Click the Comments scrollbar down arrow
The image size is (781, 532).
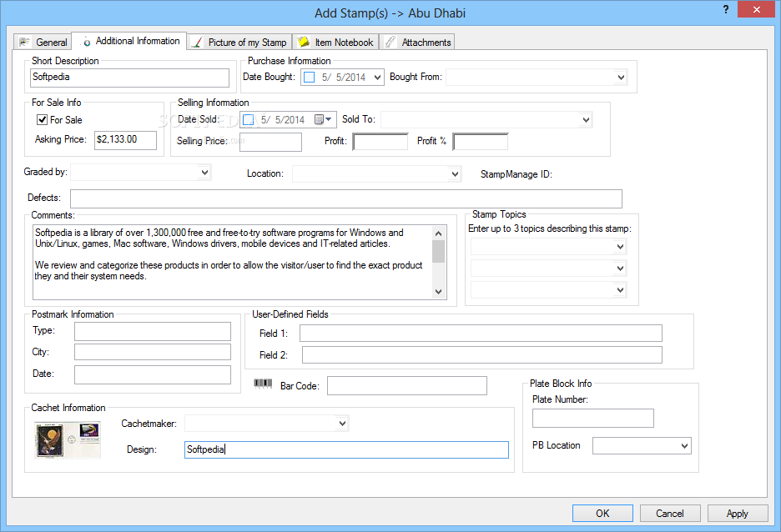click(438, 292)
